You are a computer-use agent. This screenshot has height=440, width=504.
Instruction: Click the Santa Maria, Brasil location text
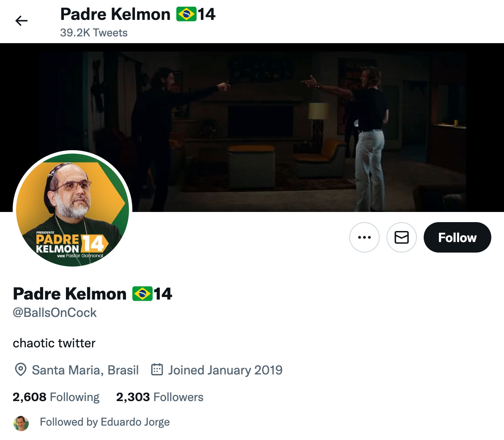[x=85, y=370]
